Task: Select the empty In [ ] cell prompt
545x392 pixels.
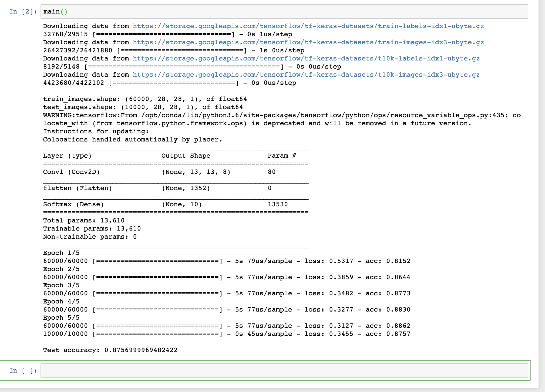Action: pos(23,371)
